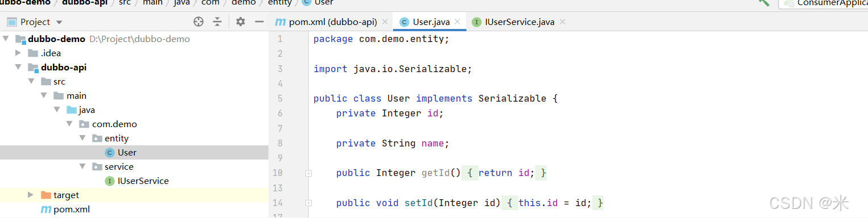This screenshot has height=218, width=868.
Task: Close the IUserService.java tab
Action: point(563,22)
